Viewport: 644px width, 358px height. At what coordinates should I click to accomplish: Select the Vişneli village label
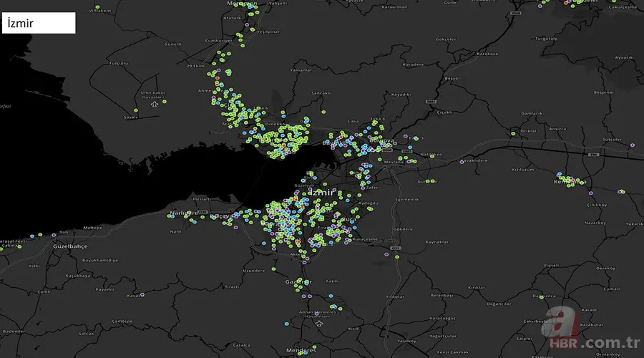551,266
